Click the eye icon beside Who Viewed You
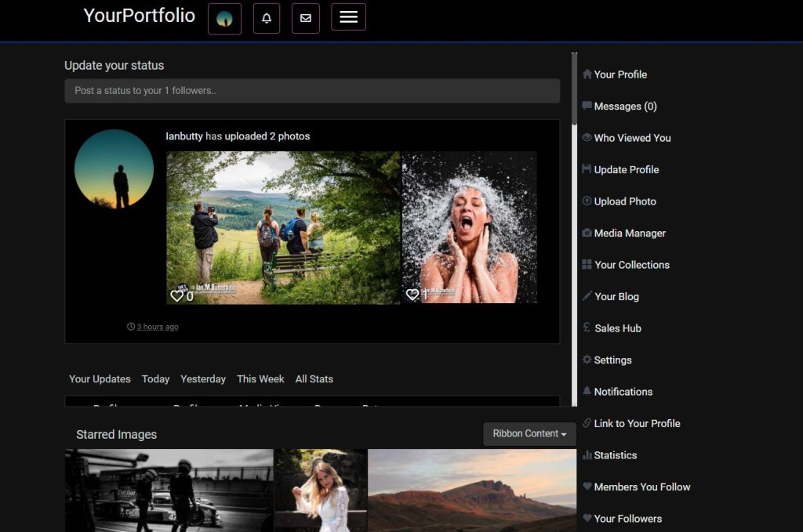This screenshot has width=803, height=532. 587,137
